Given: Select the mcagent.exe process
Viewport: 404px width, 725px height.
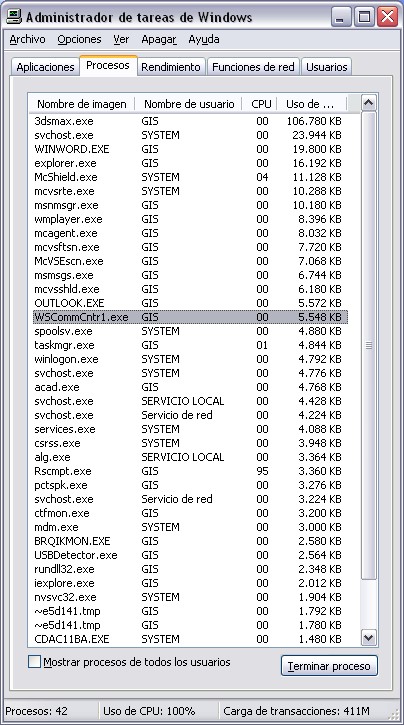Looking at the screenshot, I should pyautogui.click(x=190, y=233).
